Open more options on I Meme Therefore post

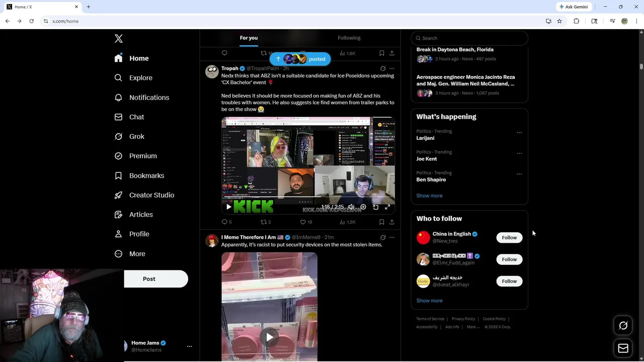point(392,237)
